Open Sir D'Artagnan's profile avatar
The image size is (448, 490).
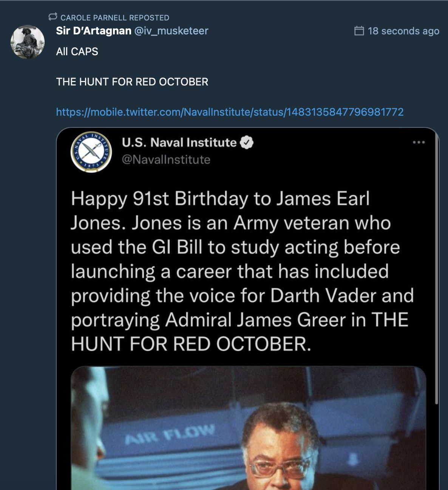pos(28,42)
